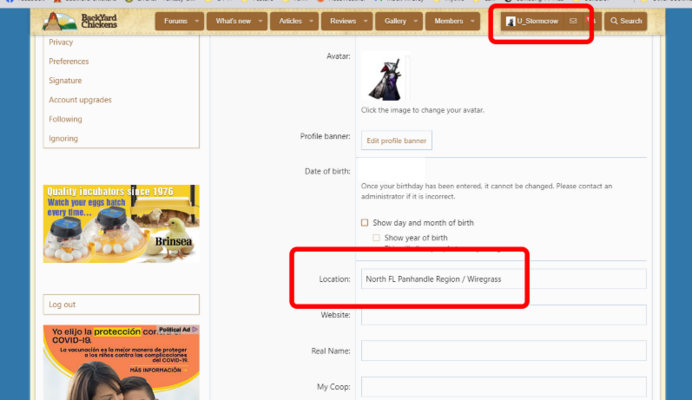The image size is (692, 400).
Task: Expand the Reviews dropdown arrow
Action: click(365, 21)
